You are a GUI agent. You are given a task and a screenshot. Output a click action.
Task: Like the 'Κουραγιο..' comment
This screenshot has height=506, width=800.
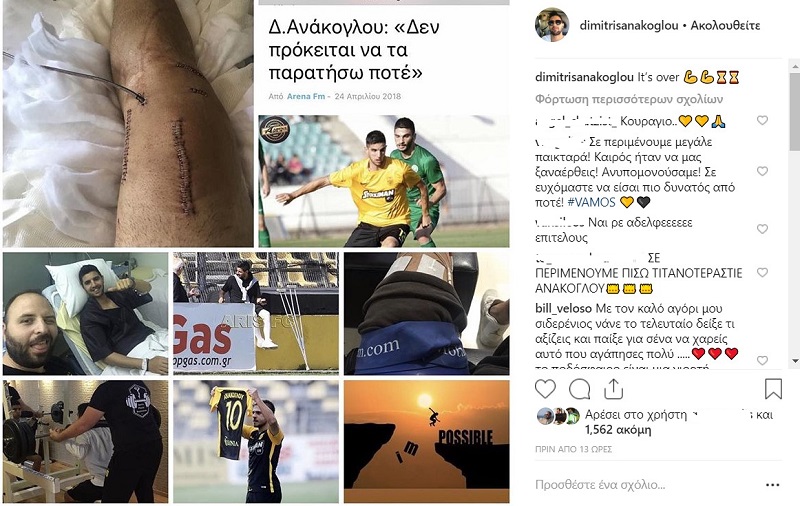pos(762,120)
